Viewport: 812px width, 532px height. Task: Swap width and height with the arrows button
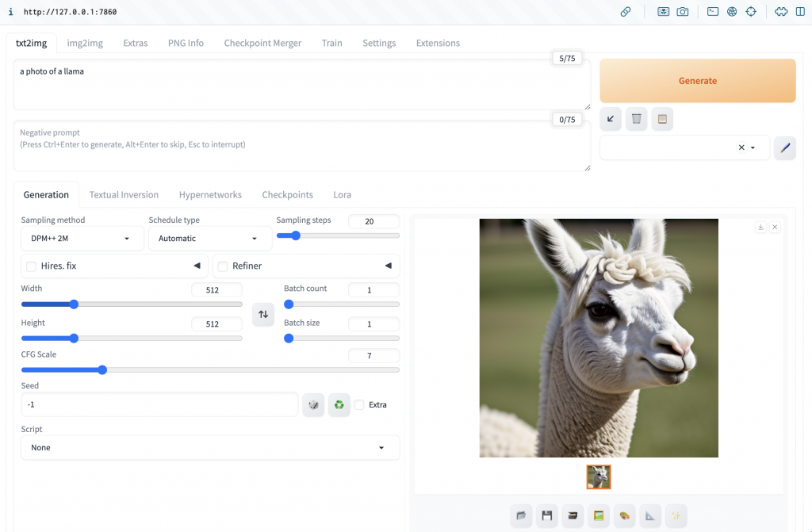(263, 315)
